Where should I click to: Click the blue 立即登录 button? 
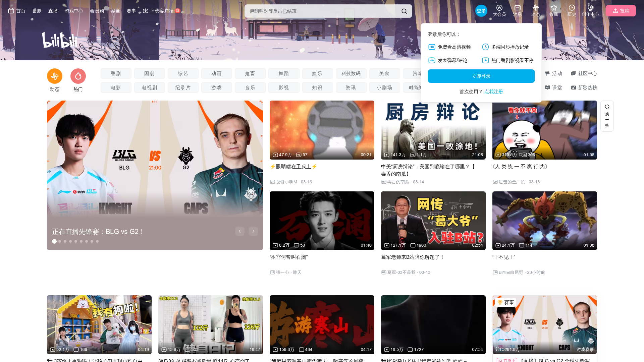point(481,76)
